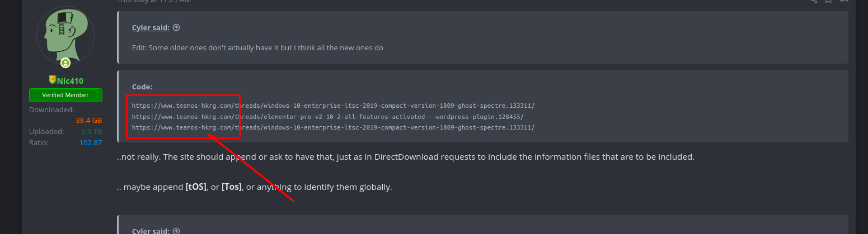Click the shield badge next to Nic410
Viewport: 868px width, 234px height.
(53, 80)
